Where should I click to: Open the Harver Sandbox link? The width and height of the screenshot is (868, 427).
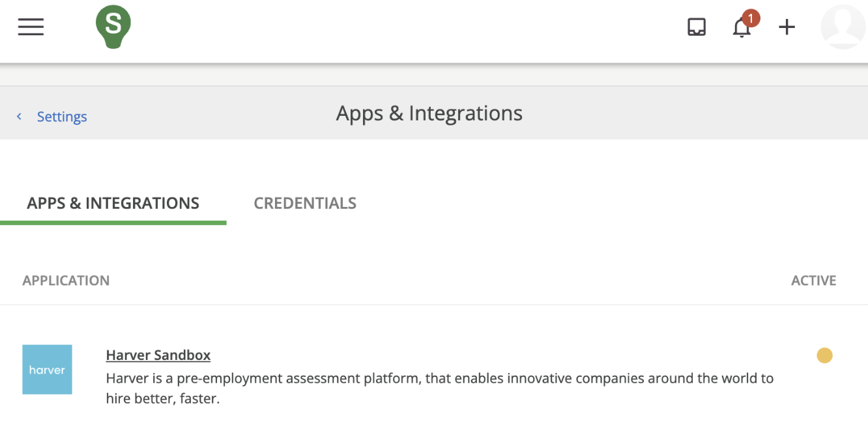point(158,355)
